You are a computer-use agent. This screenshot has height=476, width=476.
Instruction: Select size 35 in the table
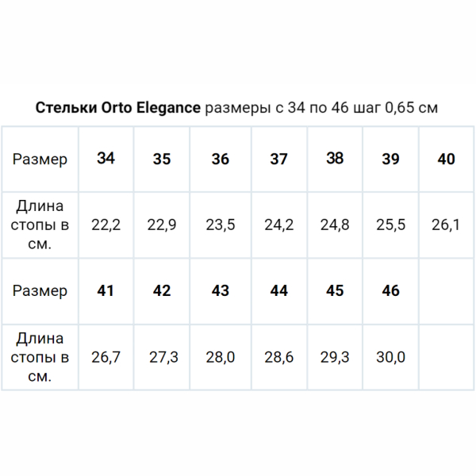pos(162,159)
